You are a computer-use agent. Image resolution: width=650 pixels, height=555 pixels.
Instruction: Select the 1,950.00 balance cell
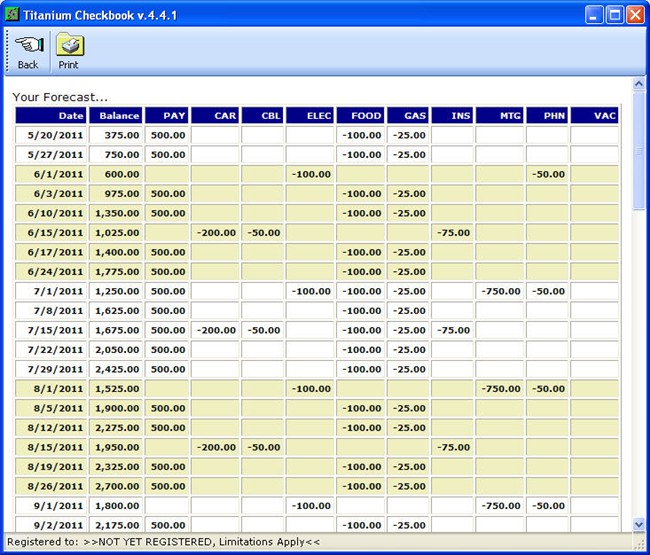tap(116, 447)
